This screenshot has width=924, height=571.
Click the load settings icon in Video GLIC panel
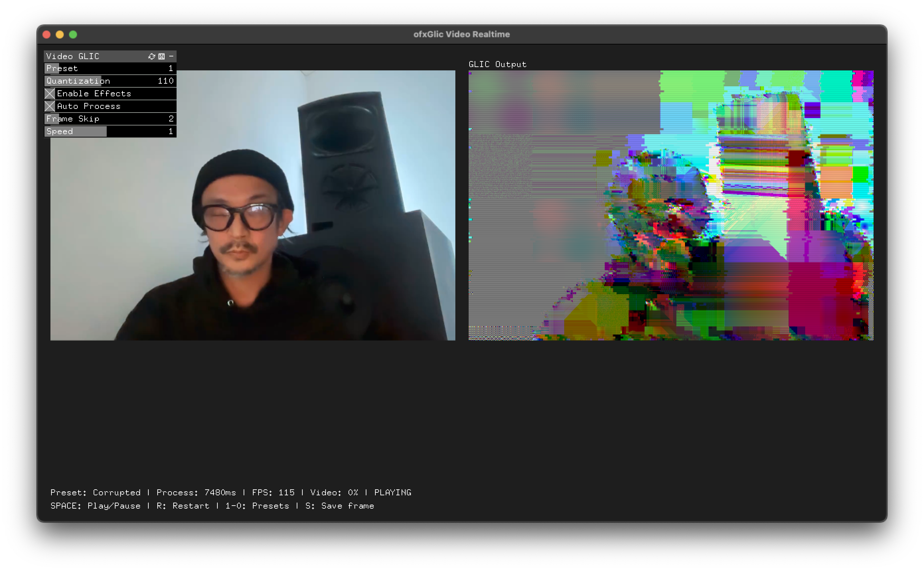(x=152, y=56)
